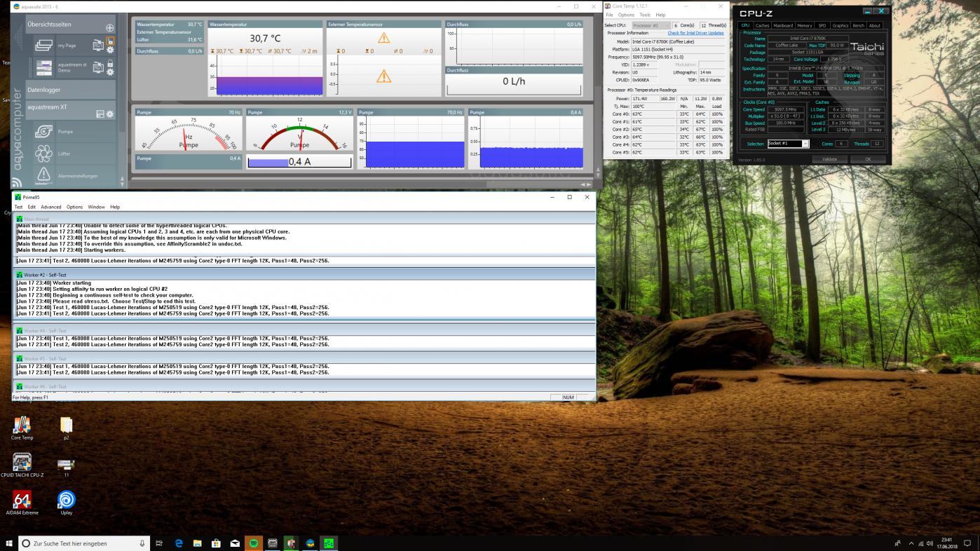The width and height of the screenshot is (980, 551).
Task: Click Check for Intel Driver Updates link
Action: tap(695, 33)
